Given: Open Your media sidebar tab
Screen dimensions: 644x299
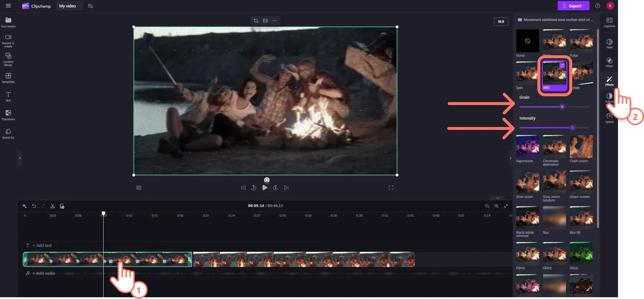Looking at the screenshot, I should (x=8, y=22).
